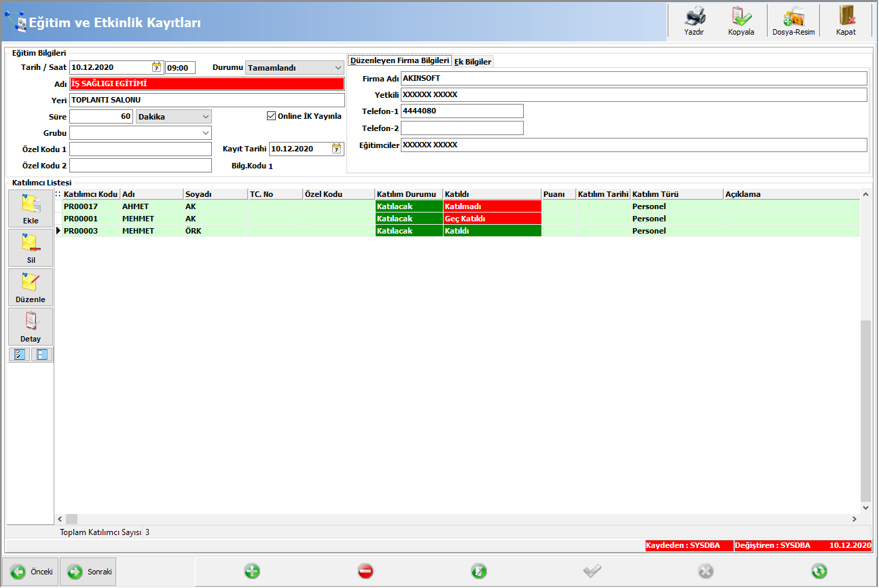Viewport: 879px width, 588px height.
Task: Open participant Detay view
Action: pos(31,327)
